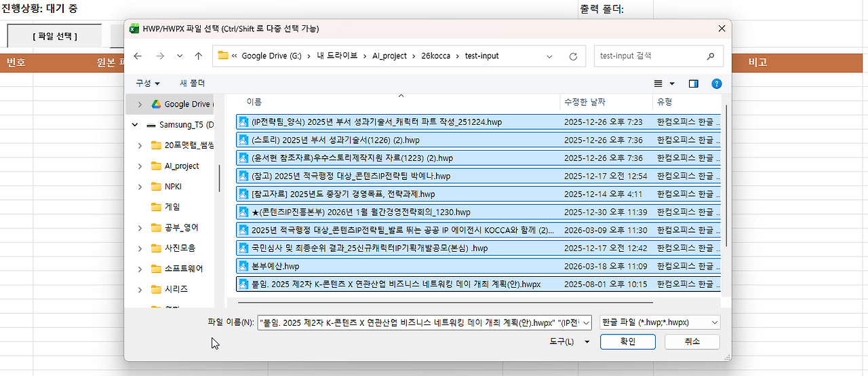Viewport: 868px width, 376px height.
Task: Click the [ 파일 선택 ] button behind dialog
Action: pos(55,37)
